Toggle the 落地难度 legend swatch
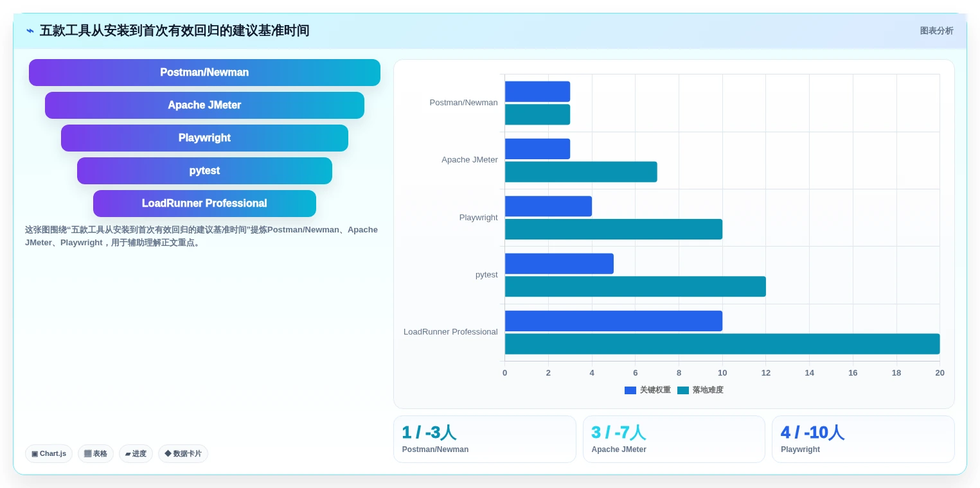980x488 pixels. 683,390
